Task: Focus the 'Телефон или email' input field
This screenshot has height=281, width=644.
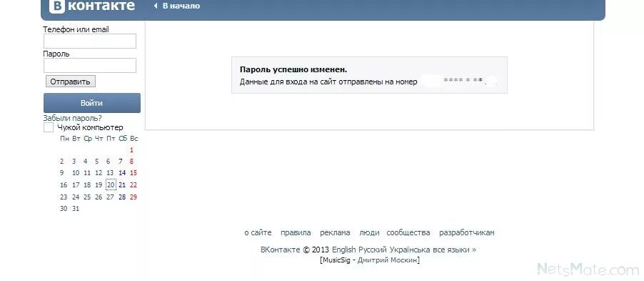Action: [x=90, y=41]
